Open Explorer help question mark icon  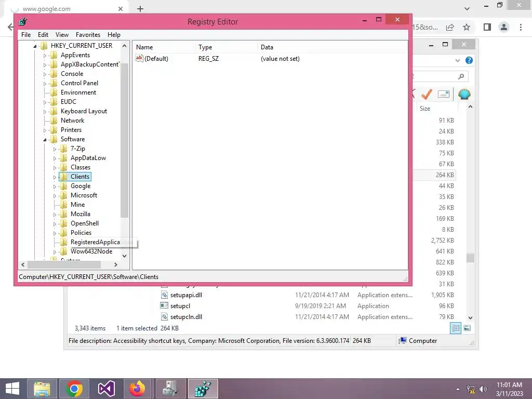tap(469, 60)
